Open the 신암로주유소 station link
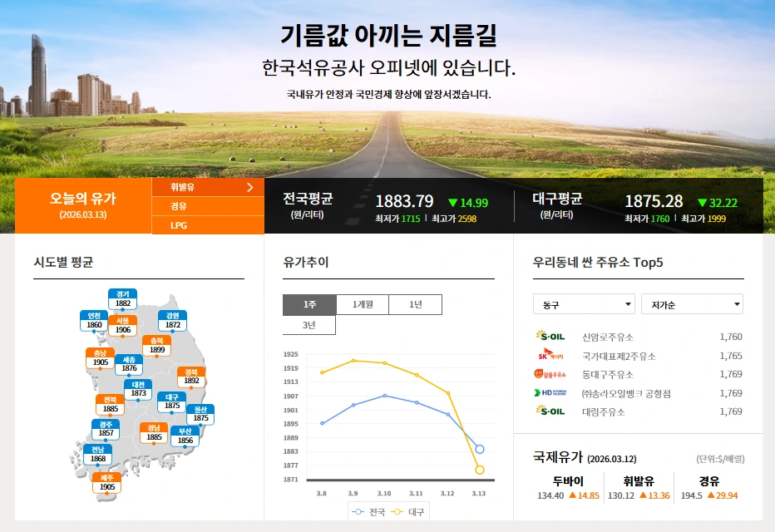 pyautogui.click(x=610, y=336)
